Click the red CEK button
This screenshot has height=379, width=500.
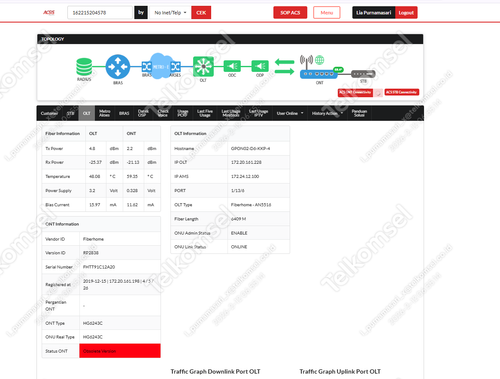(x=201, y=13)
